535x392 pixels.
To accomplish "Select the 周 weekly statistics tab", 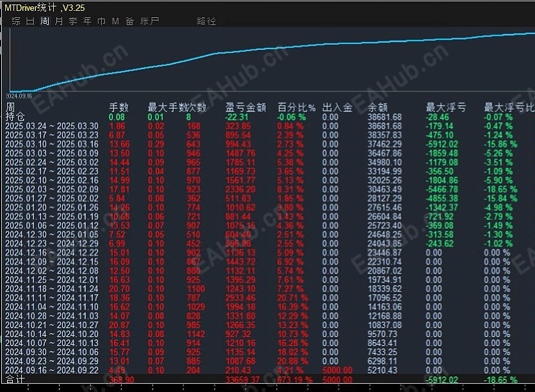I will [45, 21].
